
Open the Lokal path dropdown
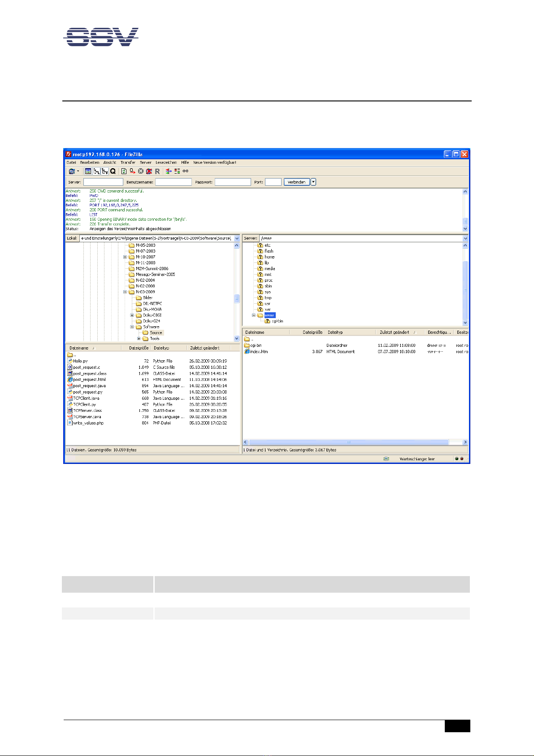[x=237, y=238]
